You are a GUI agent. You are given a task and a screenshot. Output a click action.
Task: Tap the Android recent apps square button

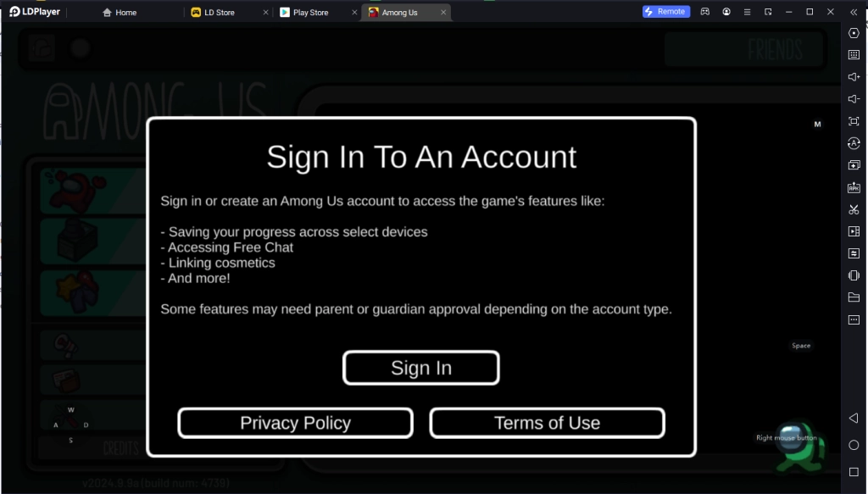[854, 472]
